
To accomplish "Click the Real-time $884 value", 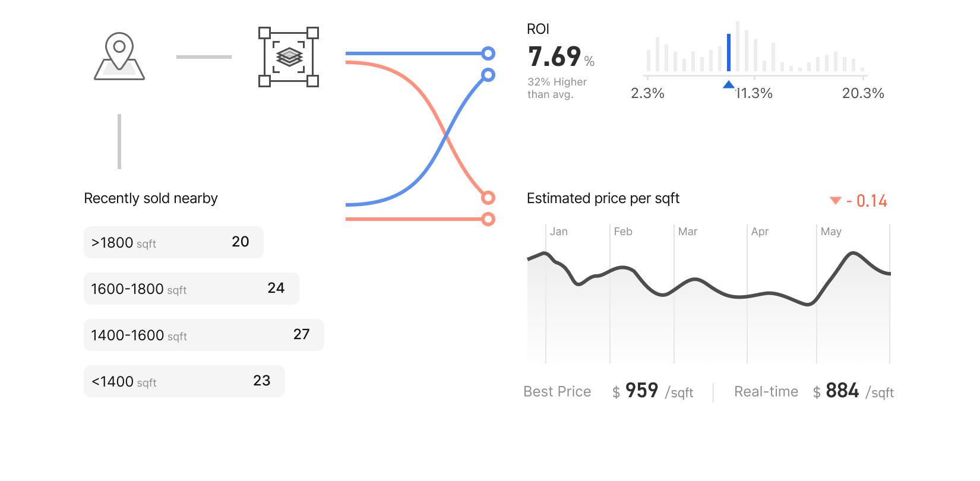I will pyautogui.click(x=853, y=391).
